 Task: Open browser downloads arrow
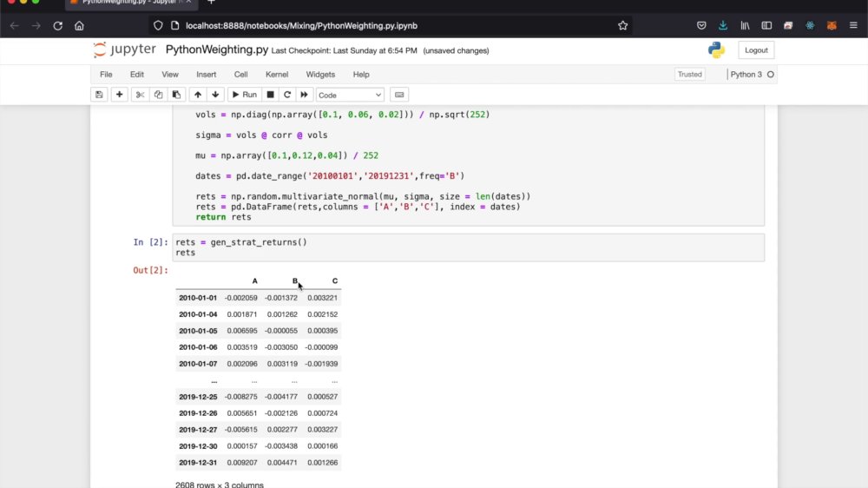coord(723,25)
